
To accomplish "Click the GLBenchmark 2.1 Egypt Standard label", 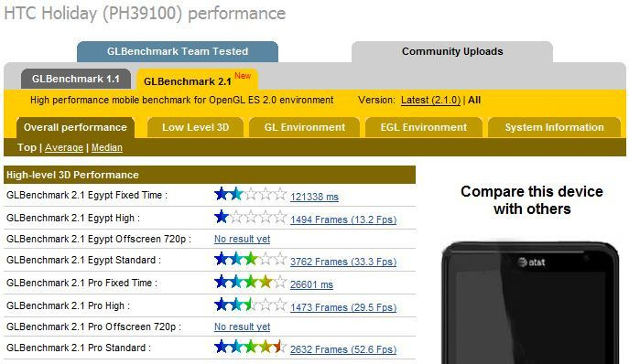I will (x=84, y=260).
